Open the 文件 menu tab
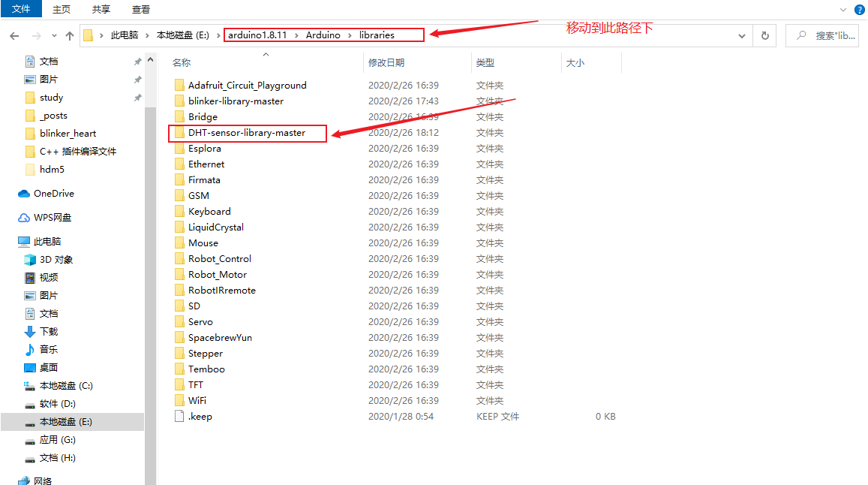This screenshot has width=868, height=485. (x=21, y=9)
